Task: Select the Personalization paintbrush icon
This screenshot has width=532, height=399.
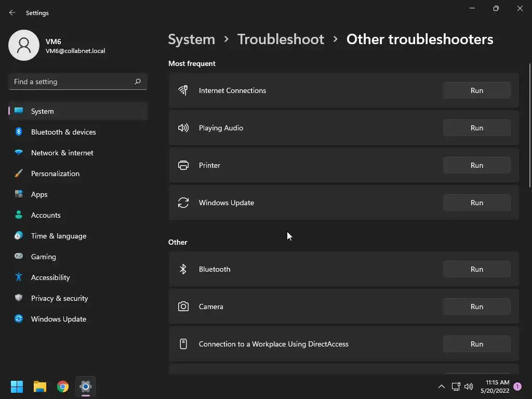Action: coord(19,174)
